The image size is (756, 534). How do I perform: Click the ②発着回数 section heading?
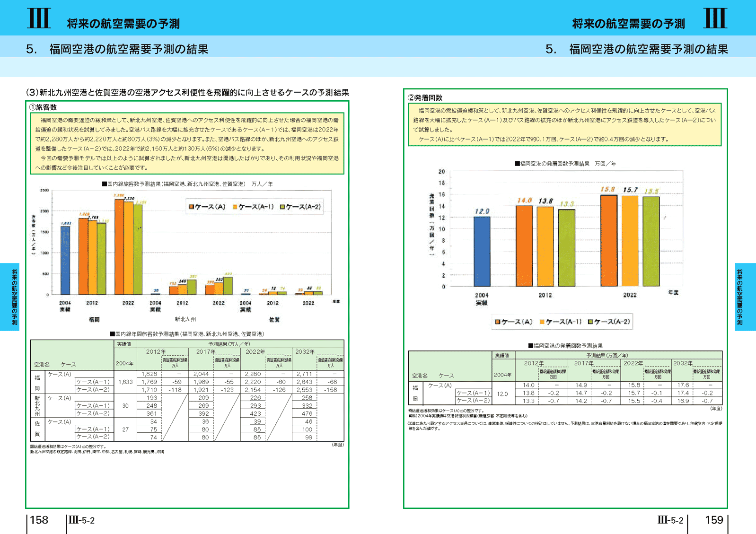click(425, 98)
